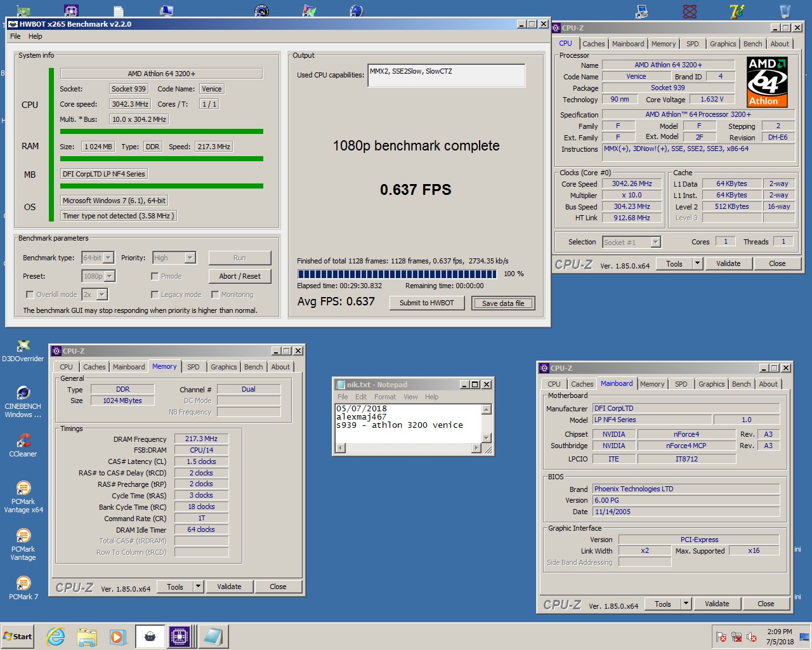
Task: Switch to Graphics tab in CPU-Z Mainboard window
Action: click(712, 384)
